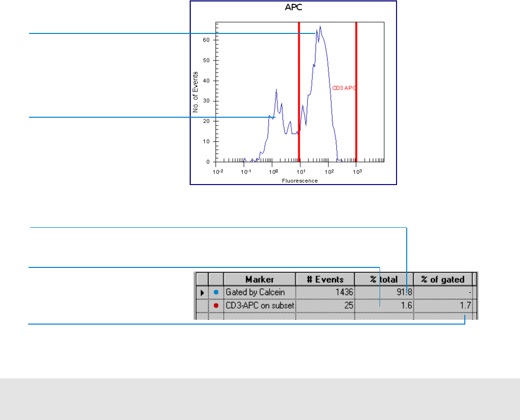Screen dimensions: 520x420
Task: Click the tall peak of the histogram curve
Action: pyautogui.click(x=320, y=27)
